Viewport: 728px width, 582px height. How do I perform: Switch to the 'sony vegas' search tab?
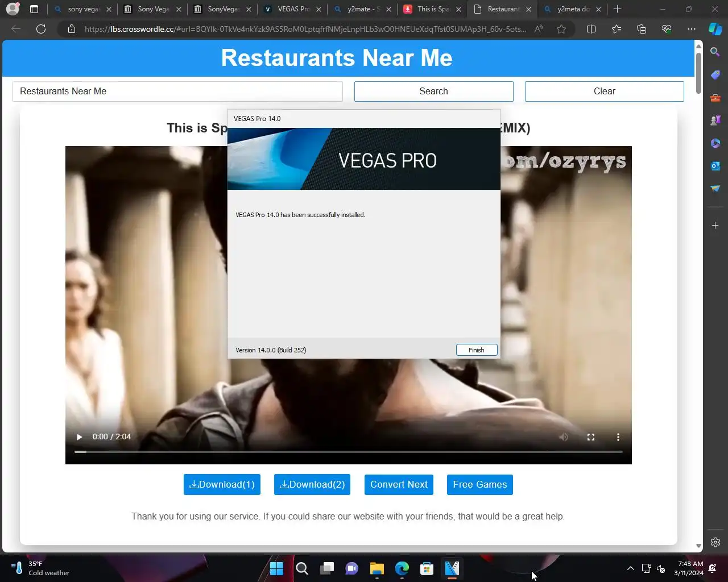83,9
